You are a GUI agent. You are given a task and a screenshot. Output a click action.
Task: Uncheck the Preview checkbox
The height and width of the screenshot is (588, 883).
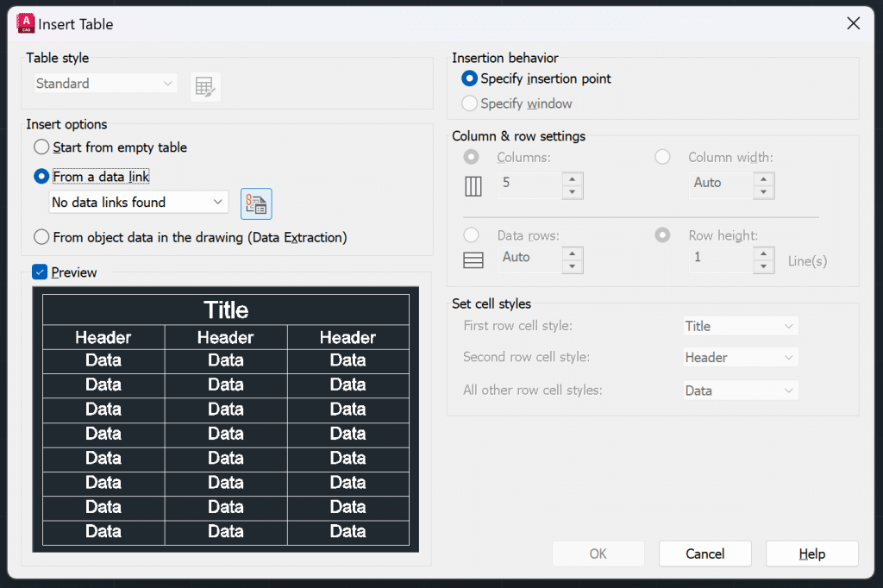[38, 272]
